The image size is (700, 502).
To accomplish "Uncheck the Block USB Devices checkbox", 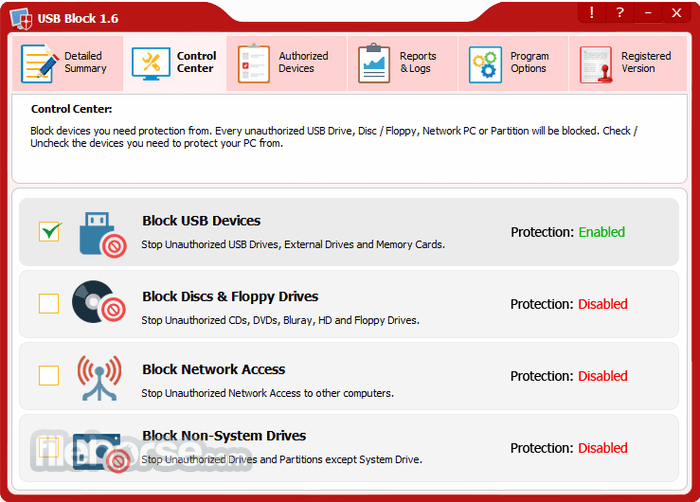I will point(49,231).
